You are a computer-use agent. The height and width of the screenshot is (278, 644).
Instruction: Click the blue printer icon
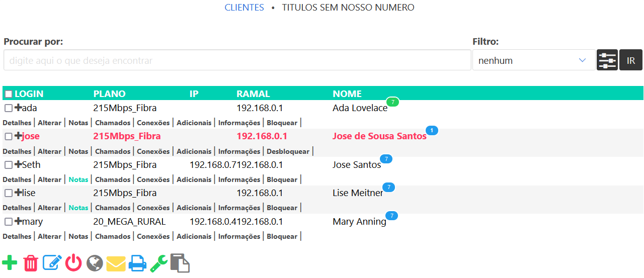137,263
